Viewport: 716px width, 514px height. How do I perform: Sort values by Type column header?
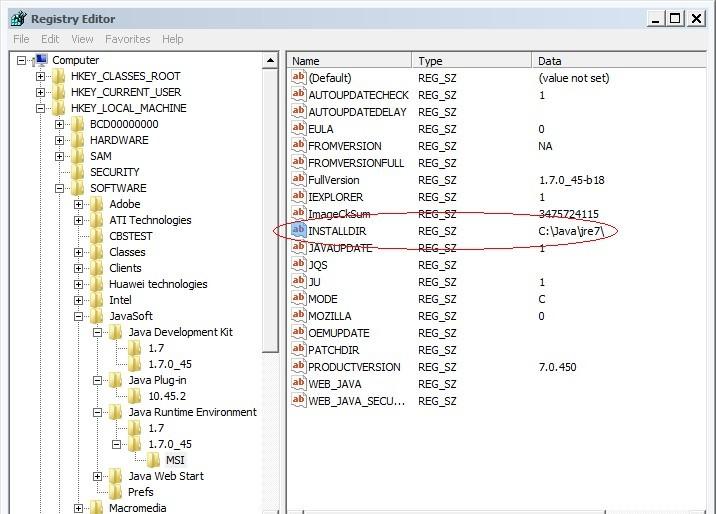click(472, 61)
